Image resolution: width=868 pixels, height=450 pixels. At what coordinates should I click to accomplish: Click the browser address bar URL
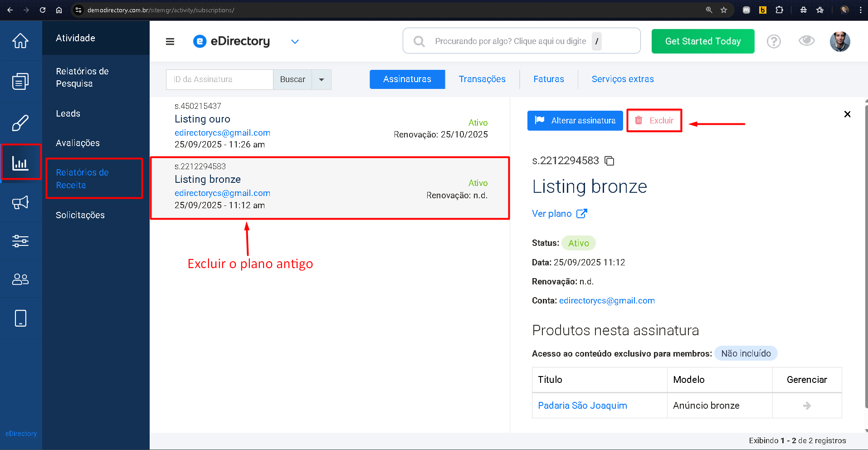(x=161, y=10)
